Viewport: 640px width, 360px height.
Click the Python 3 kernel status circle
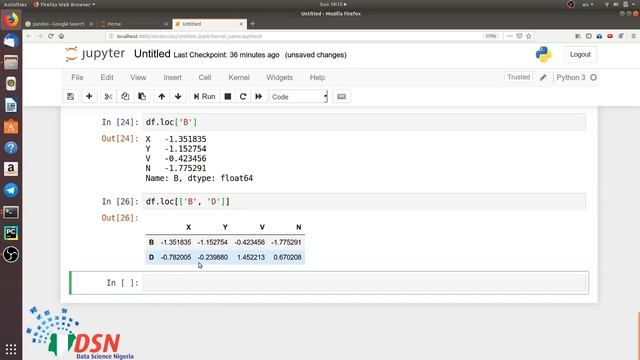(593, 78)
